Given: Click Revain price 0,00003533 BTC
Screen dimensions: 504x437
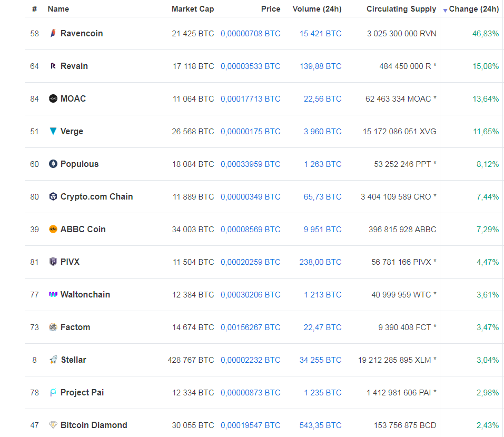Looking at the screenshot, I should [x=250, y=66].
